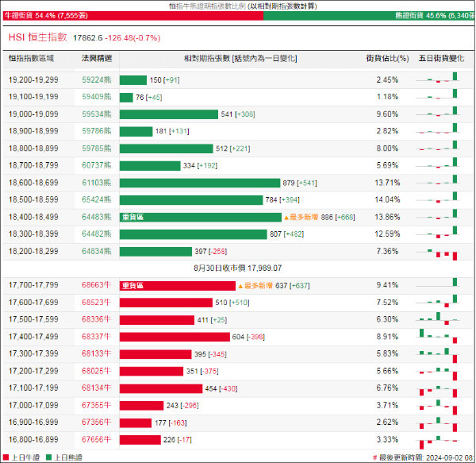Click the index range 17,300-17,399

pyautogui.click(x=33, y=354)
